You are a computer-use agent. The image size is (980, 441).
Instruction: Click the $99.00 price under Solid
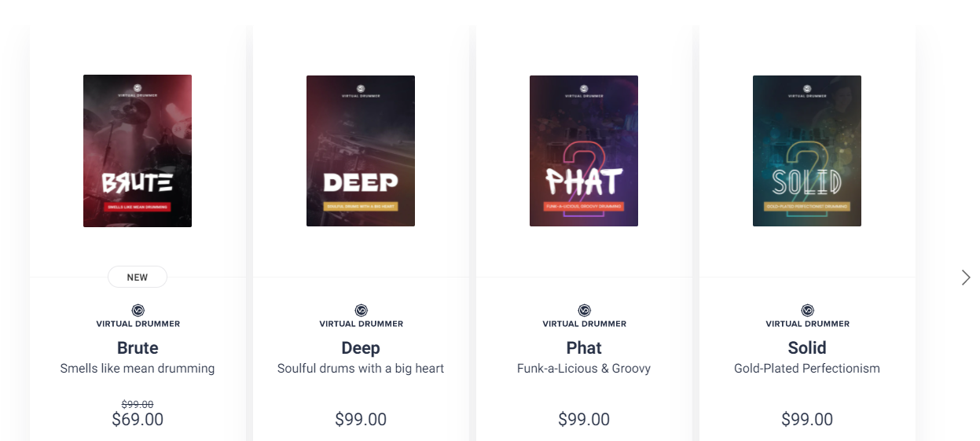pyautogui.click(x=807, y=420)
